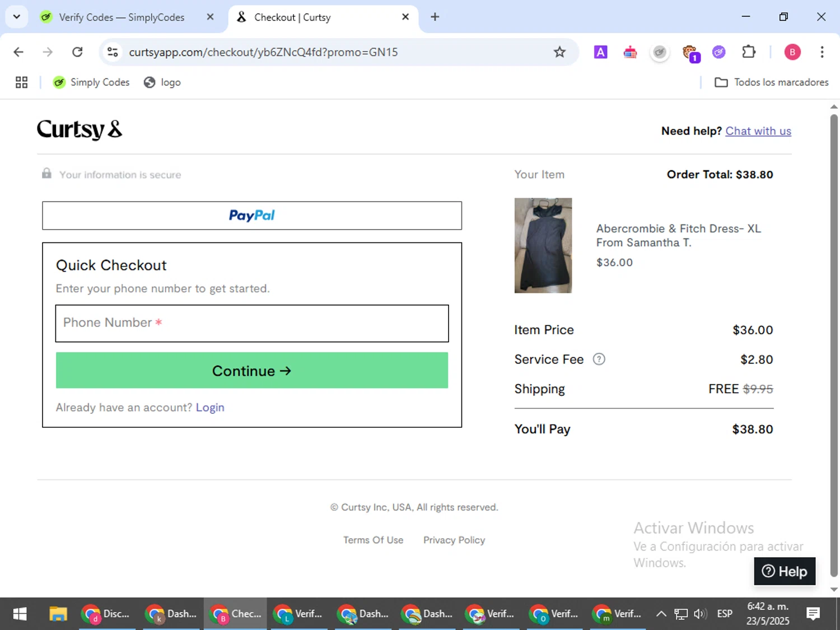The image size is (840, 630).
Task: Pay with the PayPal button
Action: pyautogui.click(x=252, y=216)
